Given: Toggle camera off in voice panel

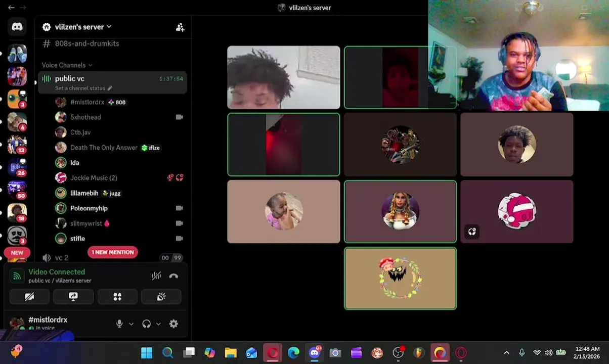Looking at the screenshot, I should coord(29,297).
